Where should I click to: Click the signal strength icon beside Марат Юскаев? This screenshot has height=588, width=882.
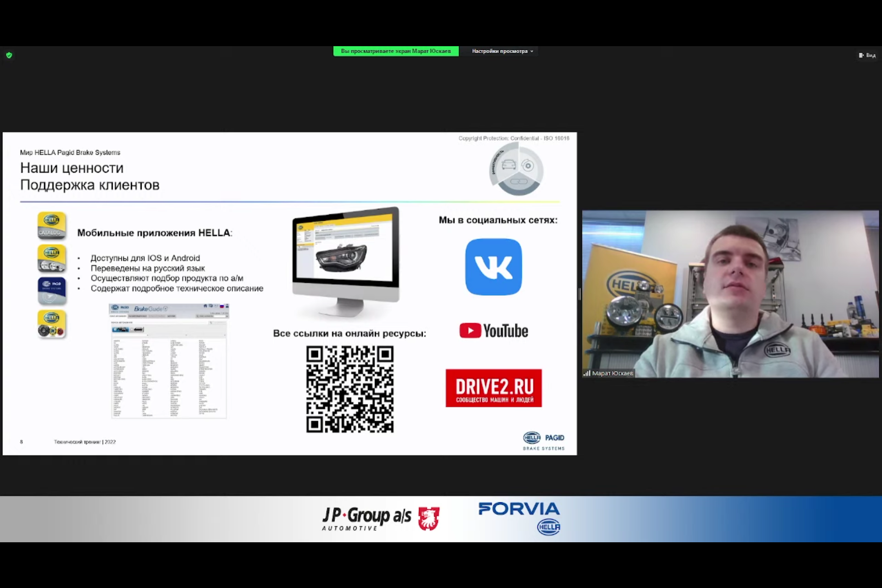click(x=587, y=373)
